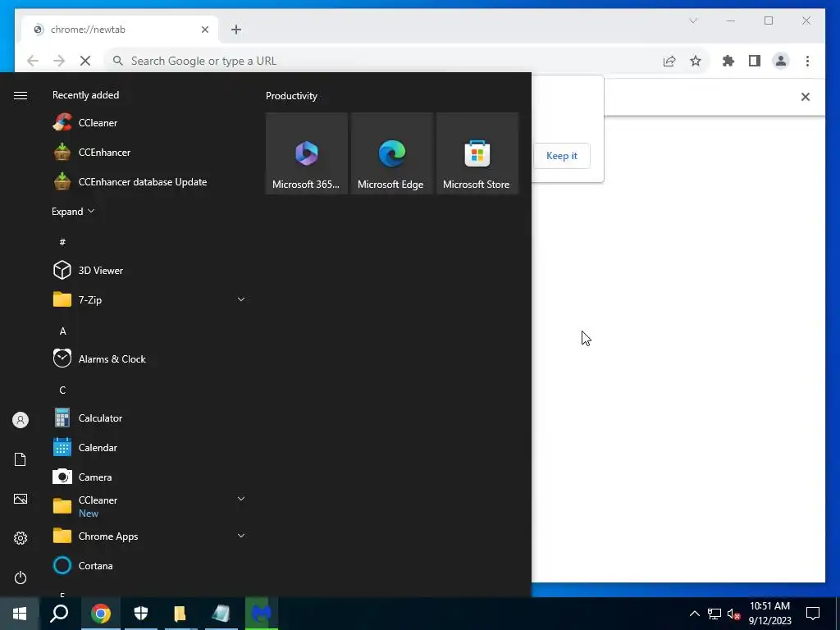Screen dimensions: 840x630
Task: Open CCleaner from Recently added
Action: tap(150, 123)
